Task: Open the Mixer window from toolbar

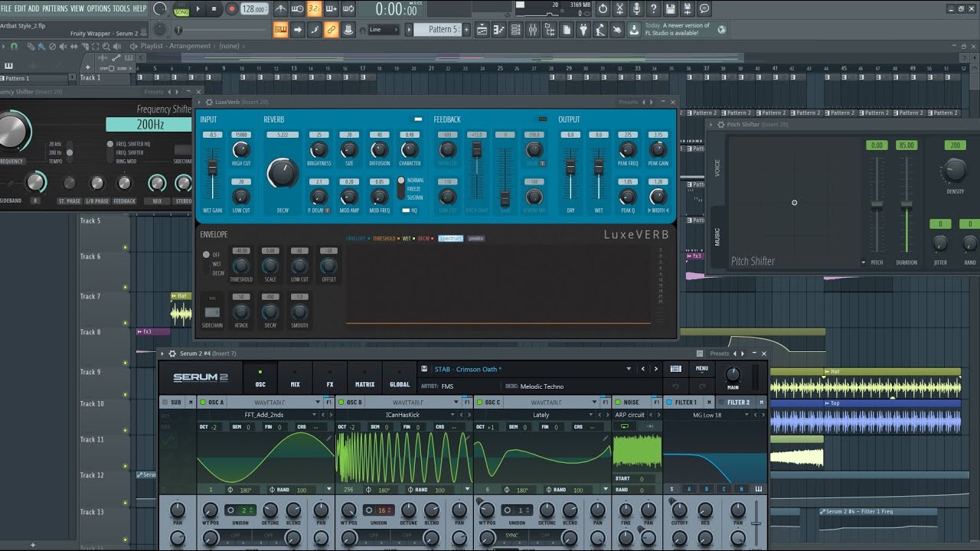Action: [533, 30]
